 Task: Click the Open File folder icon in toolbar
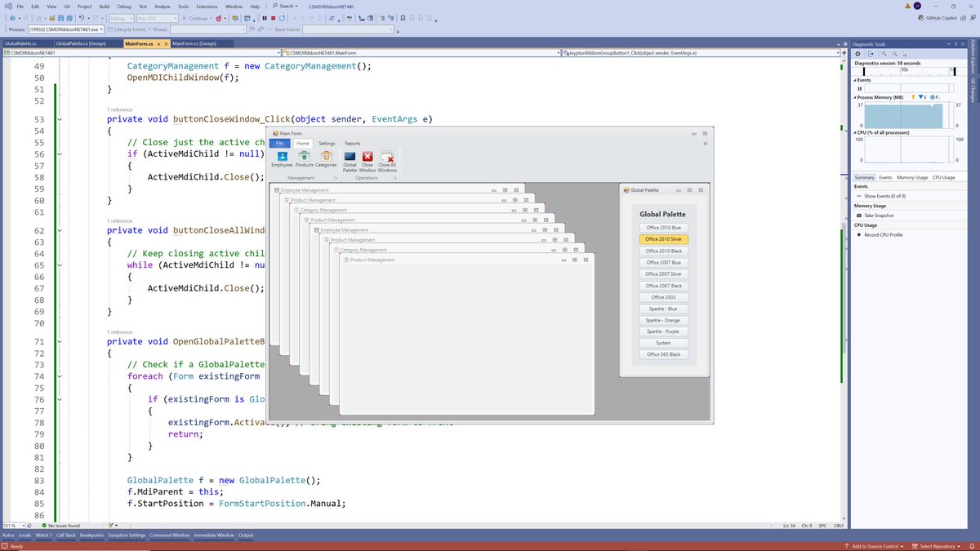51,18
